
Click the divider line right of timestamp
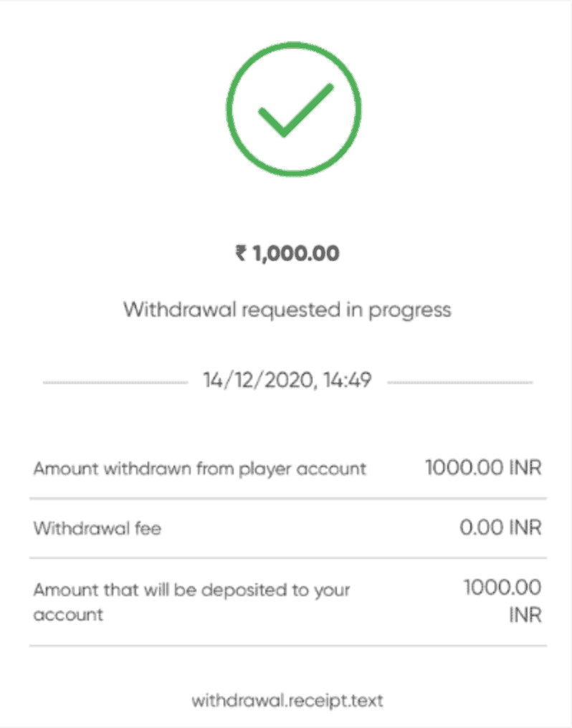[460, 383]
